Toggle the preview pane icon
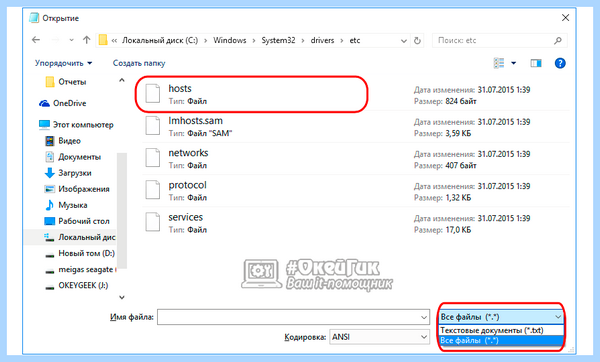The image size is (600, 362). click(536, 63)
